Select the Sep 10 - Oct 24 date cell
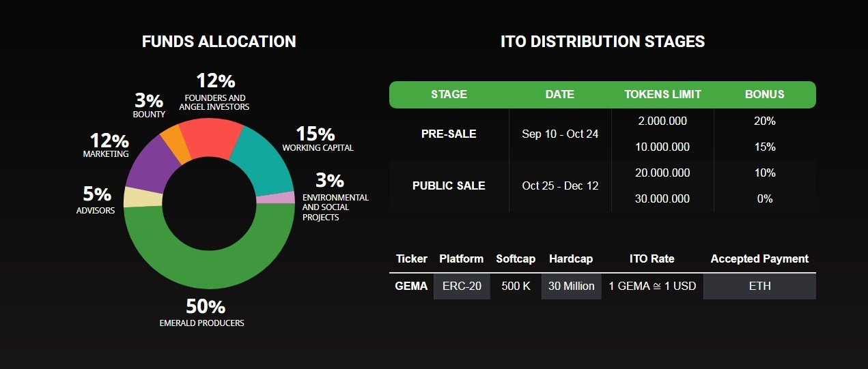868x369 pixels. (560, 134)
